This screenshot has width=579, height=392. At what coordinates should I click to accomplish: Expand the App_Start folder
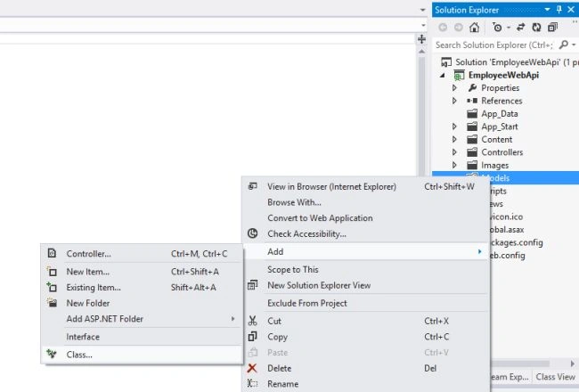coord(454,127)
